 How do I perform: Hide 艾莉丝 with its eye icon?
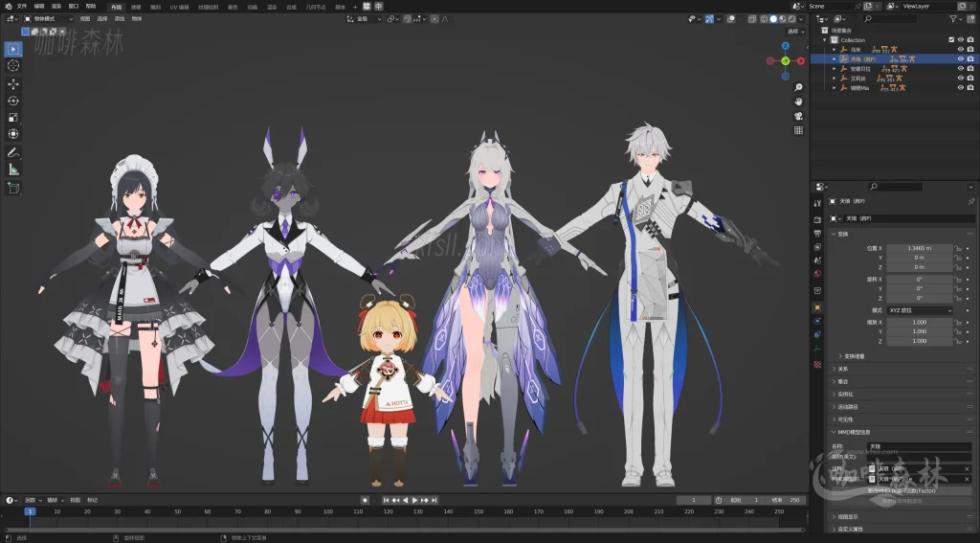[961, 79]
